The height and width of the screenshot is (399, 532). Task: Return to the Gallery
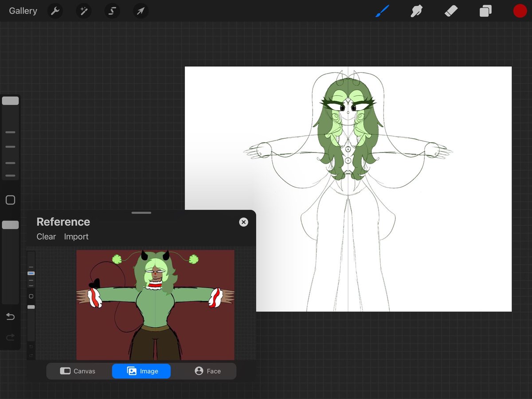click(x=23, y=11)
